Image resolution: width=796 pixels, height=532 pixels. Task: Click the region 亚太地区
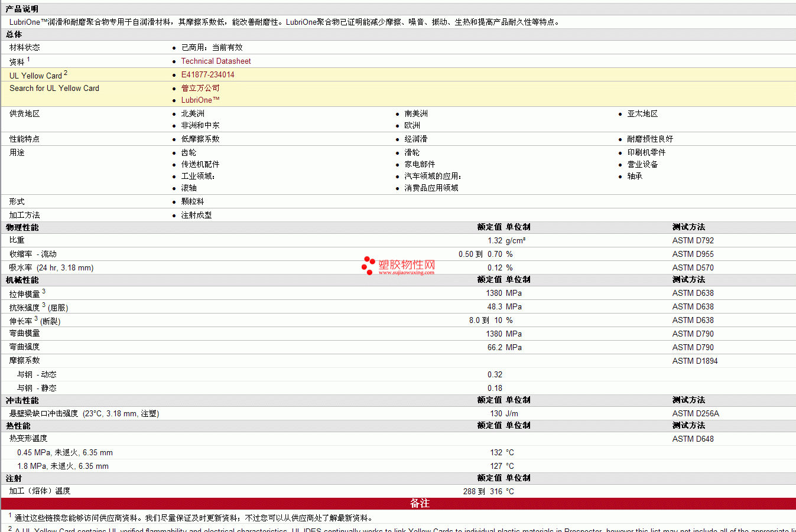642,113
